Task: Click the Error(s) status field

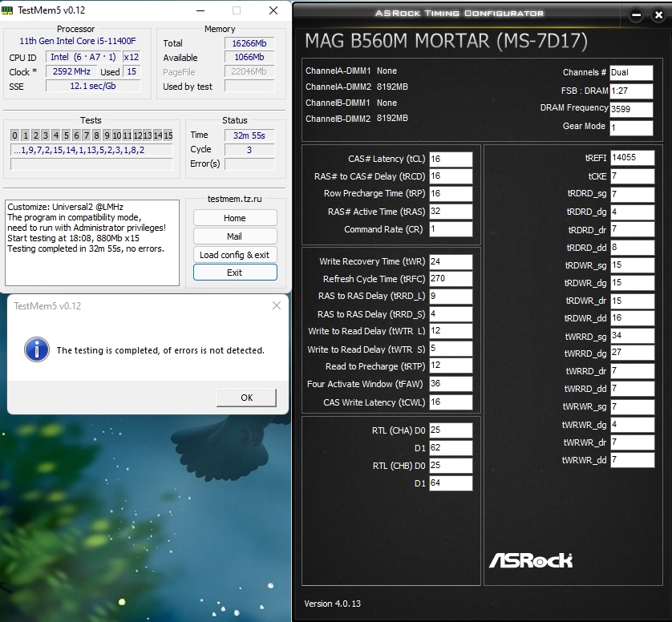Action: (249, 164)
